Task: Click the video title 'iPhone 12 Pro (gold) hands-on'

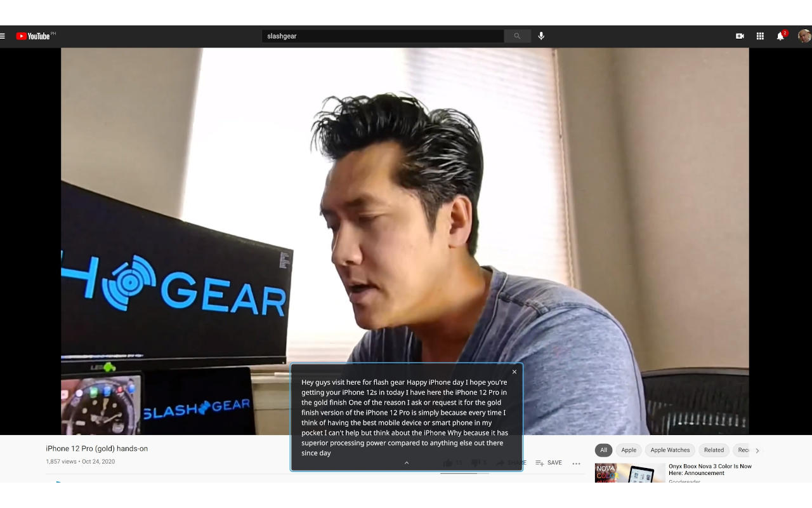Action: (x=96, y=448)
